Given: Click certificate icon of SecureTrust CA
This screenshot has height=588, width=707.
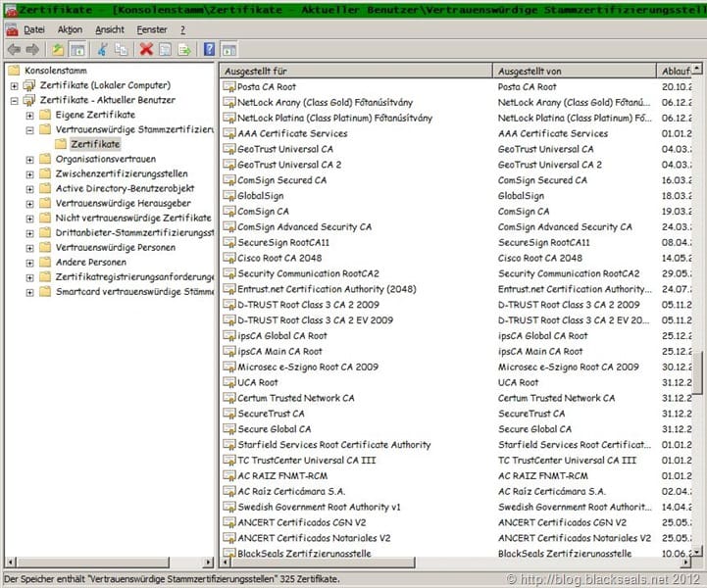Looking at the screenshot, I should pos(229,414).
